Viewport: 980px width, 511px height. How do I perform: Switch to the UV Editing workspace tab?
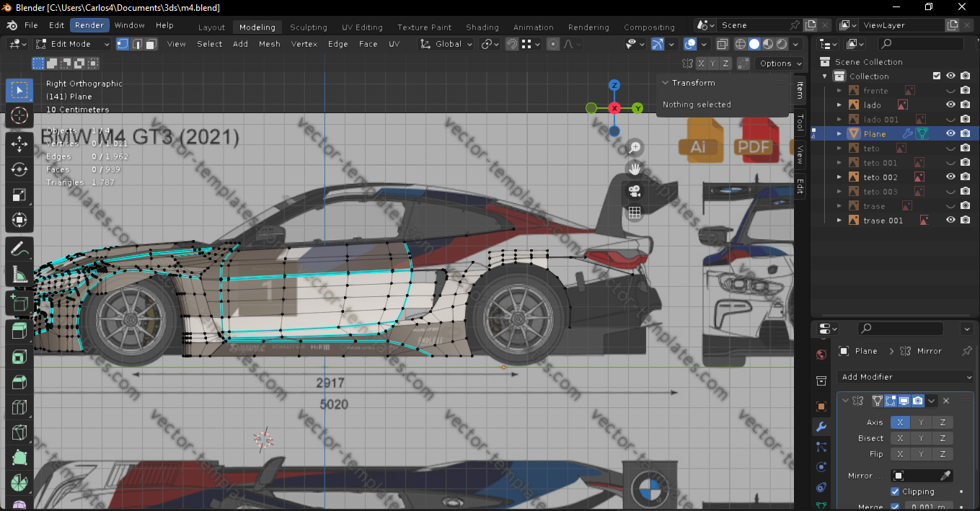(x=362, y=27)
